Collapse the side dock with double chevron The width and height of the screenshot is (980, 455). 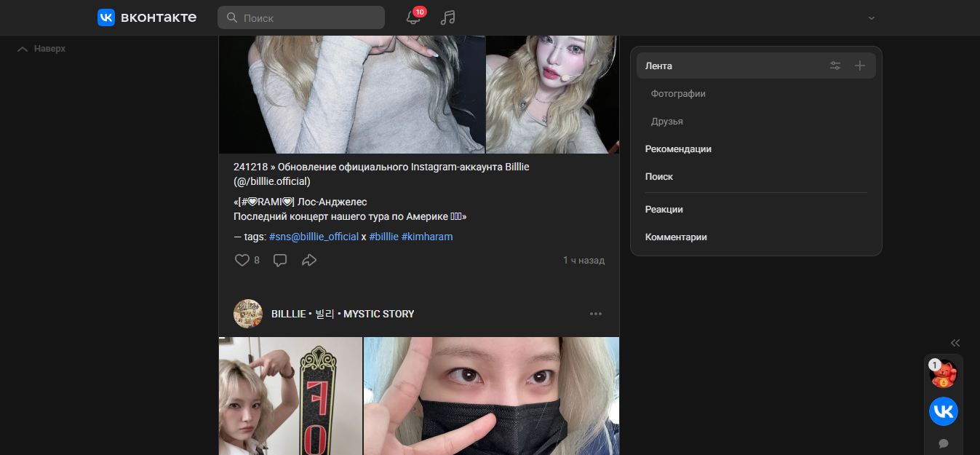(955, 343)
